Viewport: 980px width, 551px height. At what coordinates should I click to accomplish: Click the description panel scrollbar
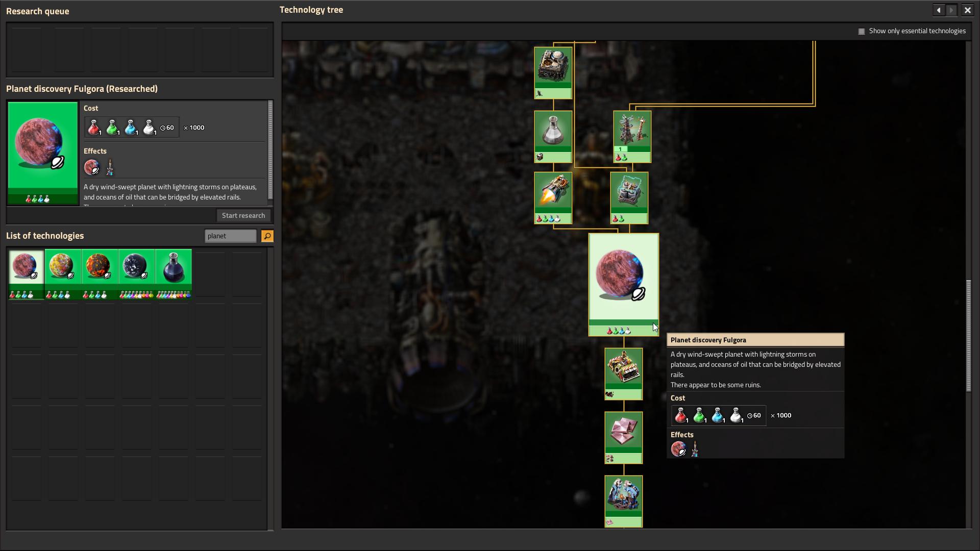[x=270, y=149]
